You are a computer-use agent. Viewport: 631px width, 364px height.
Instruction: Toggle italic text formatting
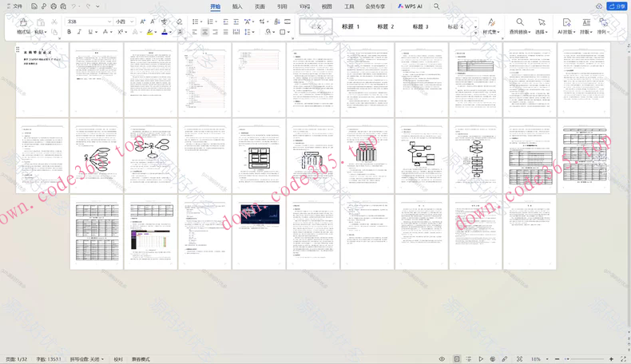tap(79, 33)
